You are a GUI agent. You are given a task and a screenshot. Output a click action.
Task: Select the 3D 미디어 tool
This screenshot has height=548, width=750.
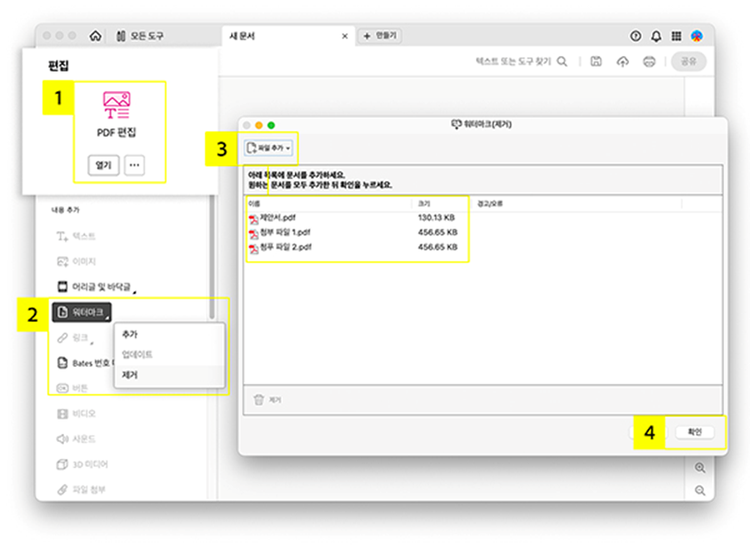pos(82,464)
